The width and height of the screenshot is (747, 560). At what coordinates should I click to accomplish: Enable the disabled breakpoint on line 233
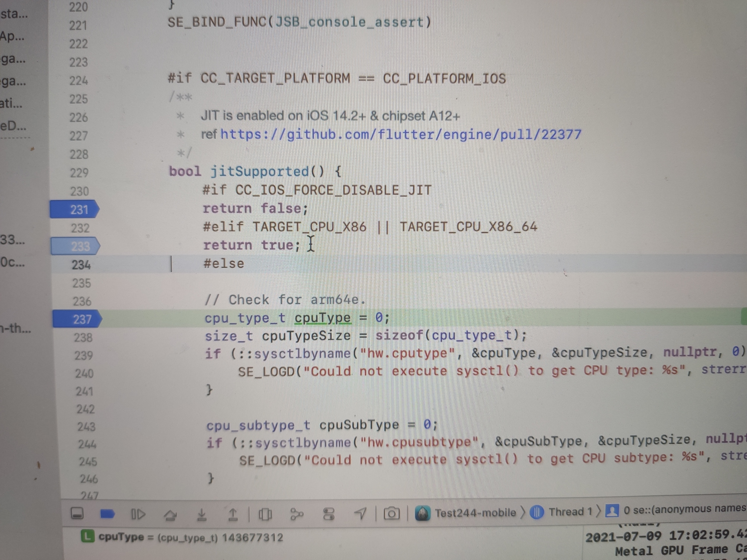tap(75, 246)
